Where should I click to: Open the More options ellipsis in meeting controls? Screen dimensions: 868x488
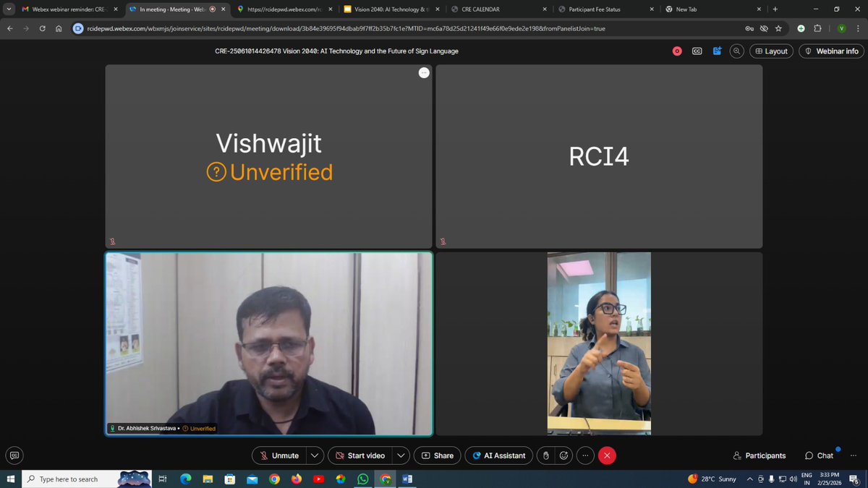coord(585,455)
